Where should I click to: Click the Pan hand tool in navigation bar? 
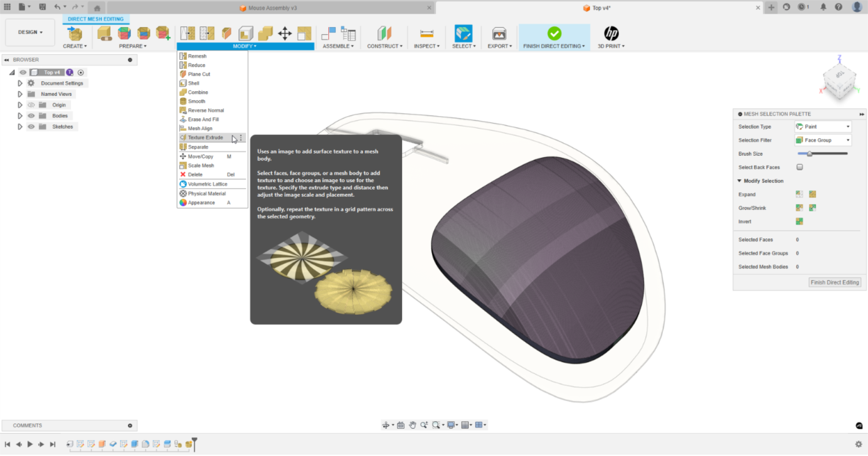point(412,425)
